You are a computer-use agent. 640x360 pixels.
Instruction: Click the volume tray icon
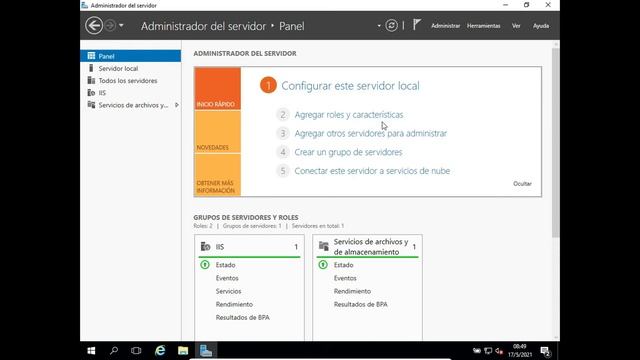tap(499, 351)
